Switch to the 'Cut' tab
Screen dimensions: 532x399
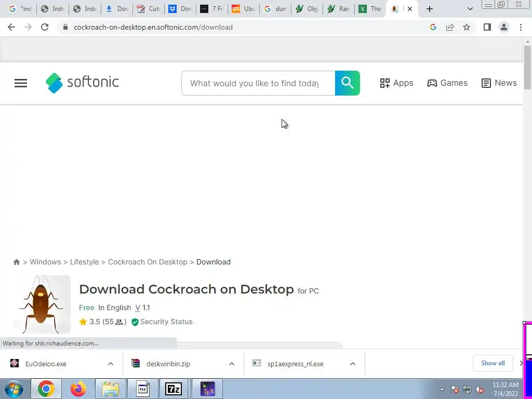(x=149, y=9)
